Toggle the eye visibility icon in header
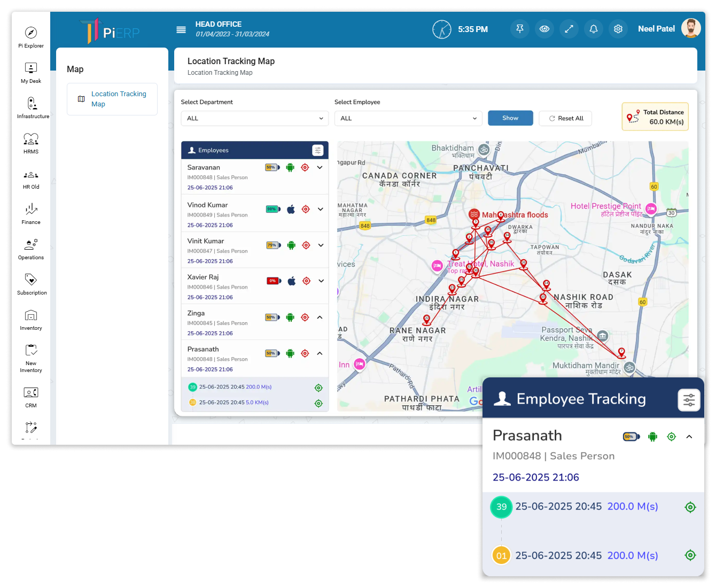 pyautogui.click(x=544, y=29)
